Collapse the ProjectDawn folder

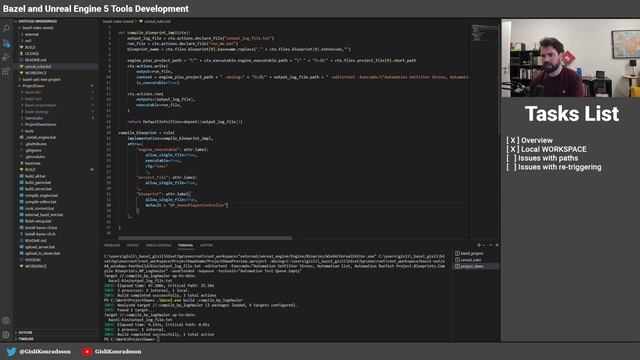click(x=33, y=86)
